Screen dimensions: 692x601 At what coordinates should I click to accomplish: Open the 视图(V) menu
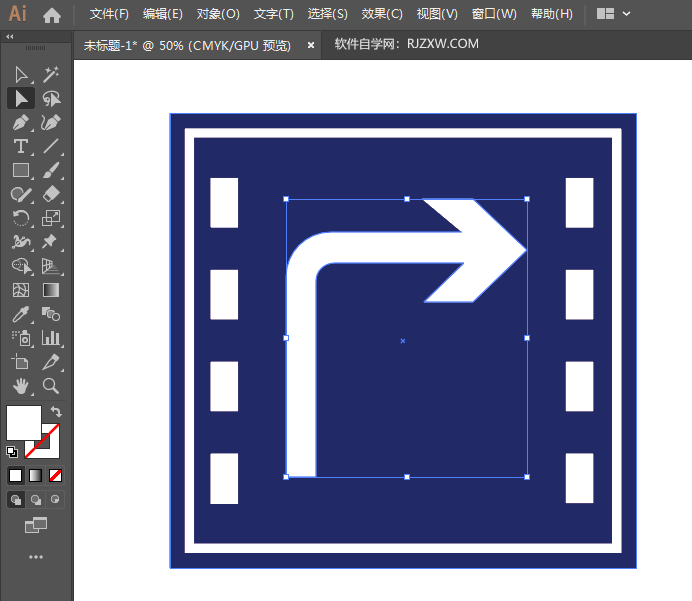(437, 14)
